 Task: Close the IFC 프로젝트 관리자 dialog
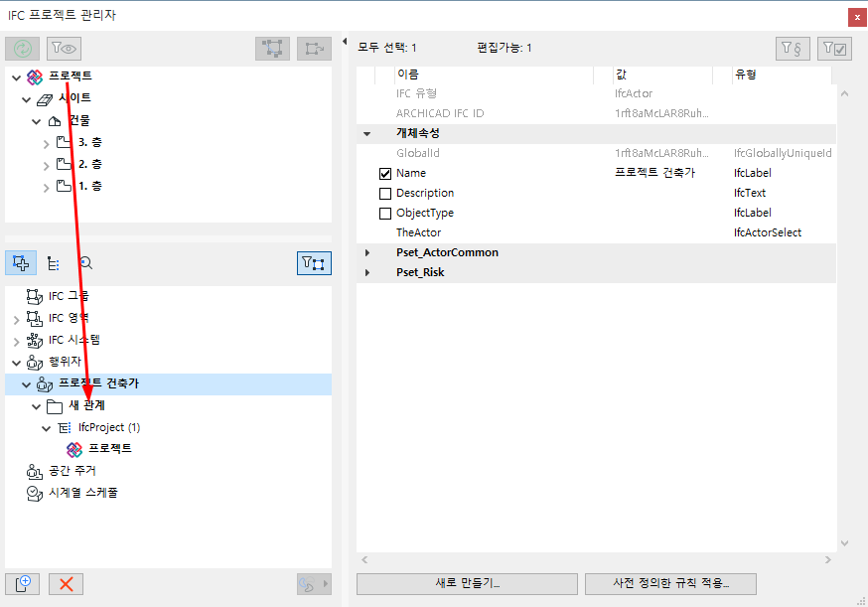(857, 17)
